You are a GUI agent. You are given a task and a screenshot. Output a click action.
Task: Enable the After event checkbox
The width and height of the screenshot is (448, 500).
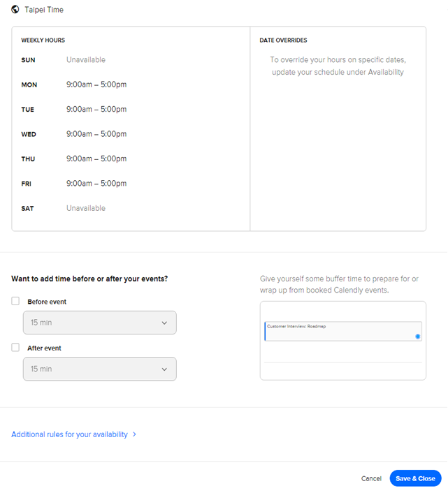point(15,347)
